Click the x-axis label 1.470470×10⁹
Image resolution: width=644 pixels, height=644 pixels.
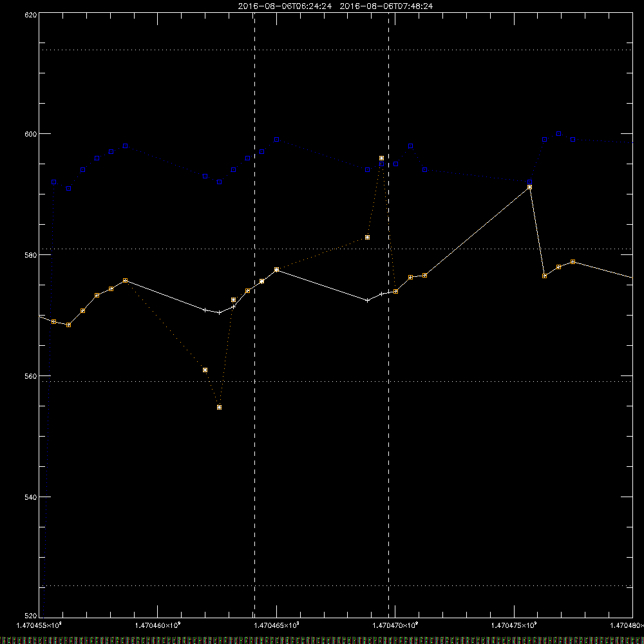395,625
